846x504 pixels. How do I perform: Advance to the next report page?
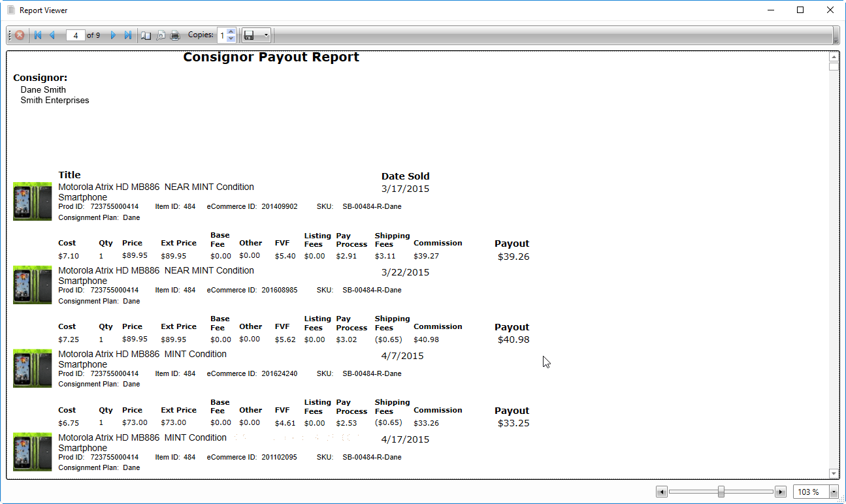pos(113,35)
